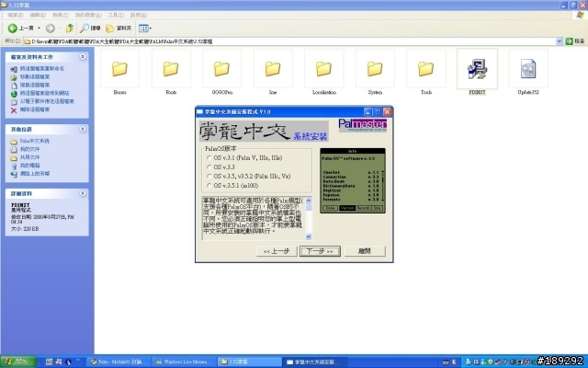Screen dimensions: 588x368
Task: Open the address bar dropdown arrow
Action: tap(560, 41)
